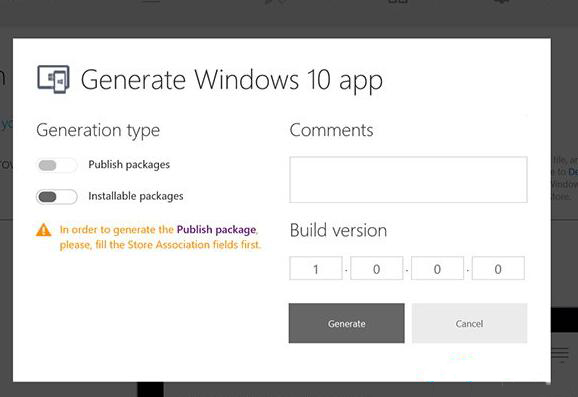
Task: Enable the Publish packages toggle
Action: 57,165
